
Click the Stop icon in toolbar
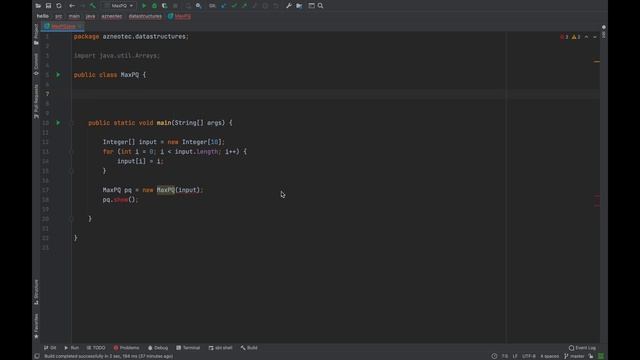pyautogui.click(x=176, y=6)
